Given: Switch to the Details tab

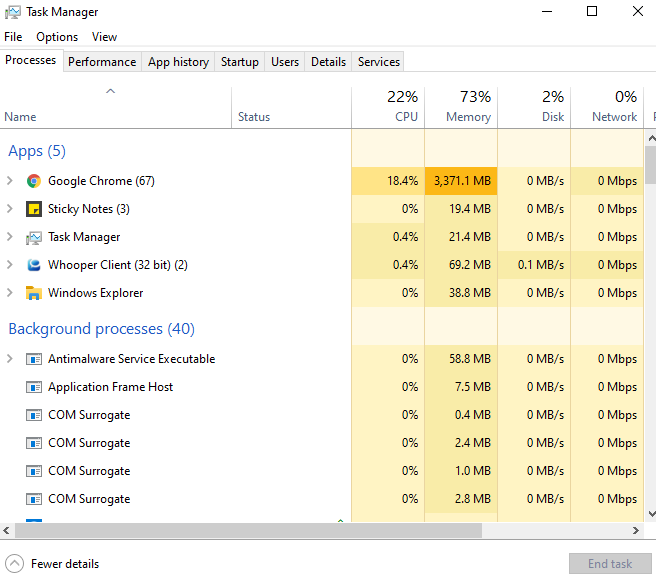Looking at the screenshot, I should [x=328, y=62].
